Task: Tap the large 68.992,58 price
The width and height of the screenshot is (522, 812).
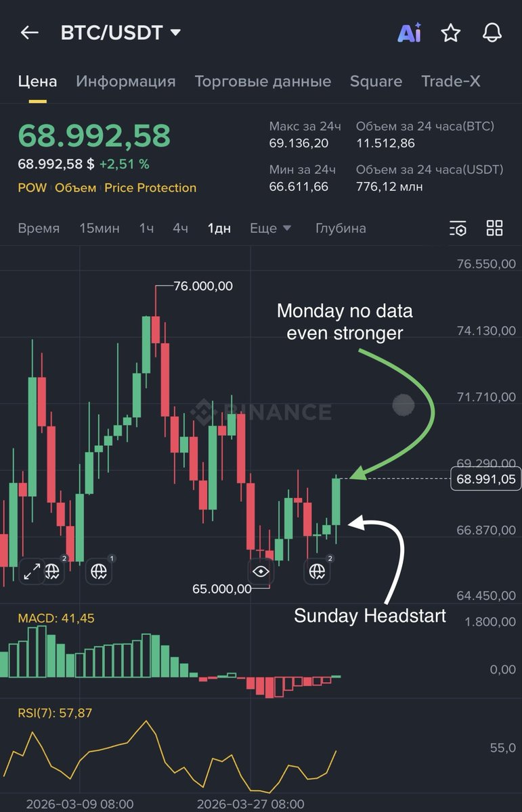Action: 94,136
